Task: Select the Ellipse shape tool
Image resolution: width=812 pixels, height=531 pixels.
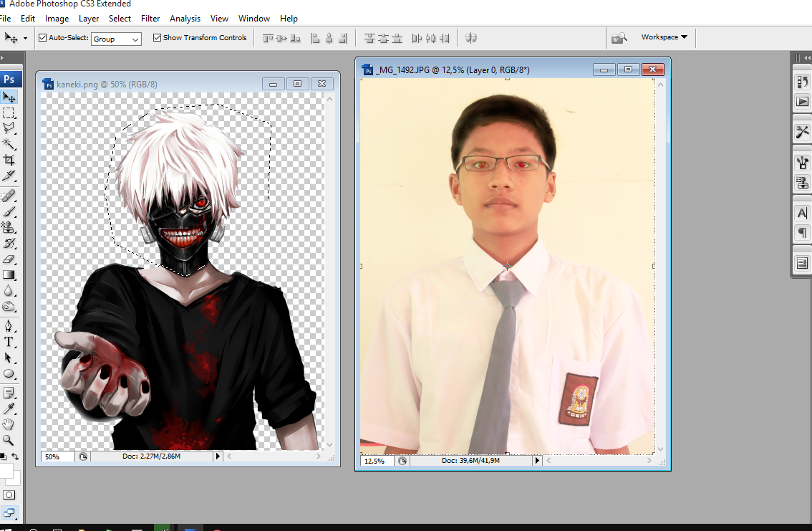Action: coord(9,373)
